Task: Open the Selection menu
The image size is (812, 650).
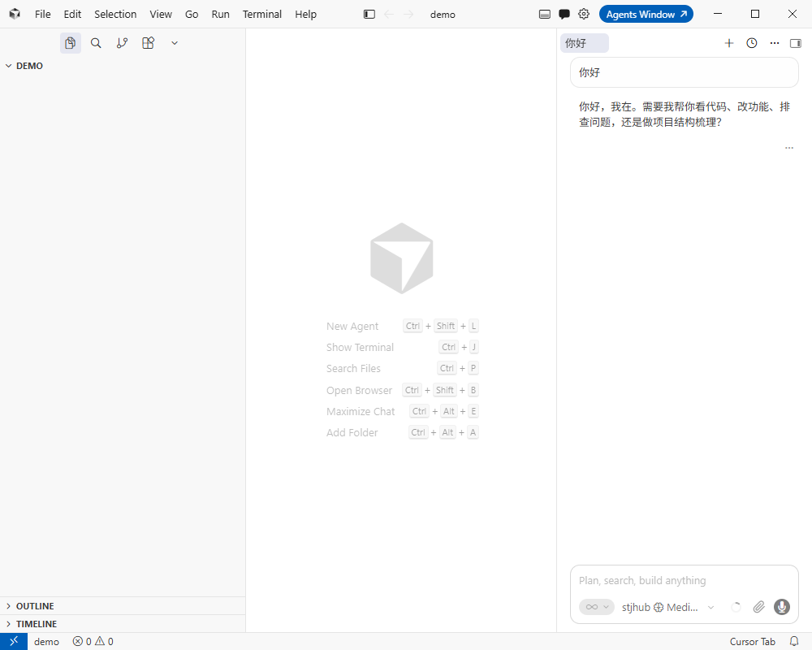Action: click(x=115, y=14)
